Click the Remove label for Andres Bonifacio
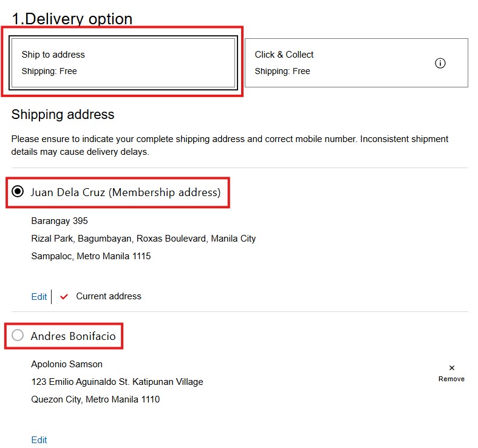 [x=451, y=379]
